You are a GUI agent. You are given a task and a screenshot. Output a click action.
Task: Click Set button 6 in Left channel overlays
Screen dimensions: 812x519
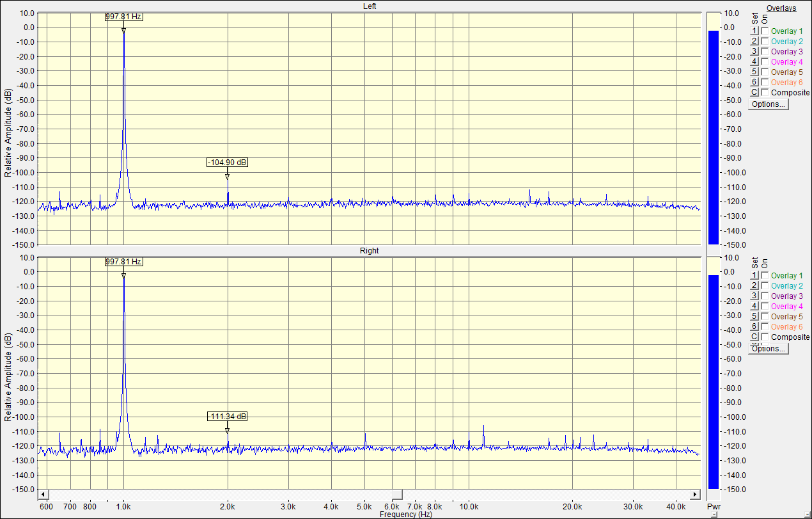click(754, 82)
